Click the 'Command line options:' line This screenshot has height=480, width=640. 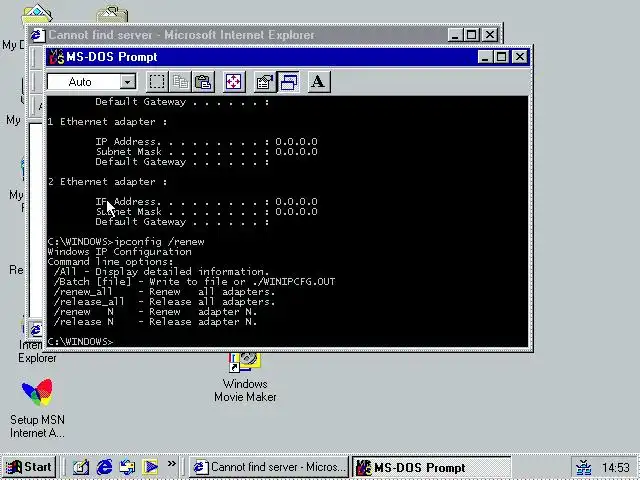110,262
